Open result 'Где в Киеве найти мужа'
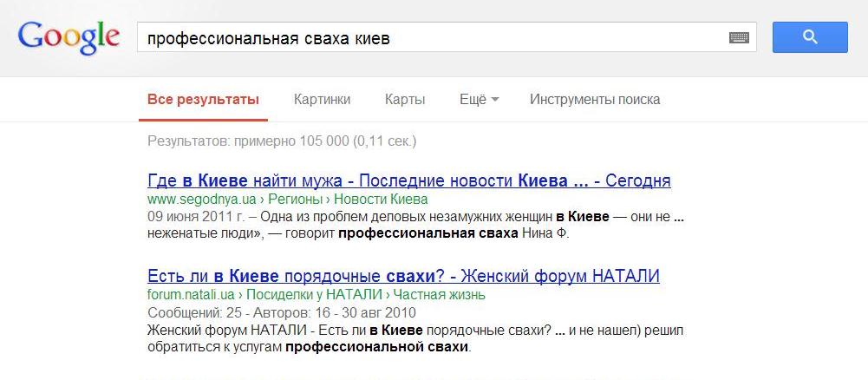Image resolution: width=868 pixels, height=380 pixels. [408, 181]
